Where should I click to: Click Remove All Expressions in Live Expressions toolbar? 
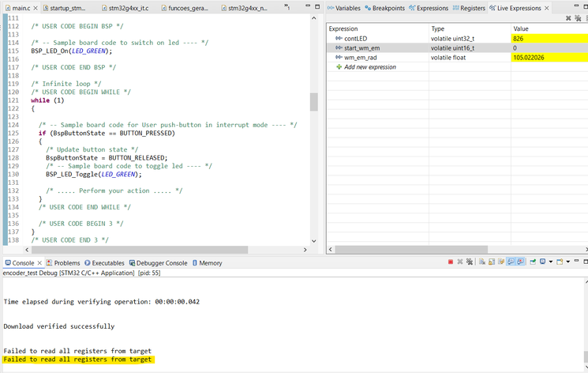pos(578,18)
